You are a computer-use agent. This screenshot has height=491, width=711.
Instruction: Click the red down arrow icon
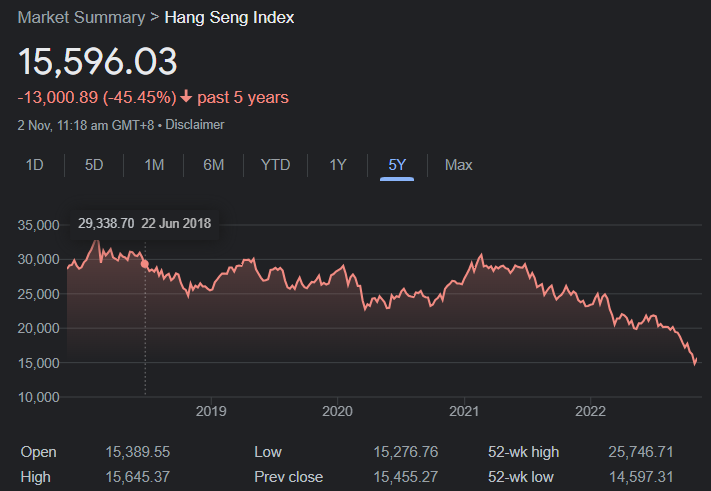pyautogui.click(x=186, y=97)
